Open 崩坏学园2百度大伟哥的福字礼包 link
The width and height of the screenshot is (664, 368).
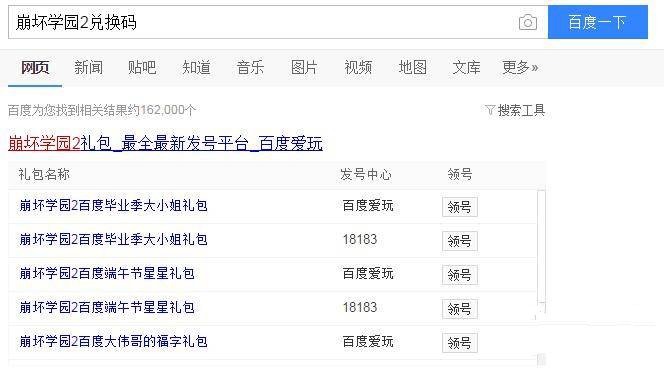113,341
